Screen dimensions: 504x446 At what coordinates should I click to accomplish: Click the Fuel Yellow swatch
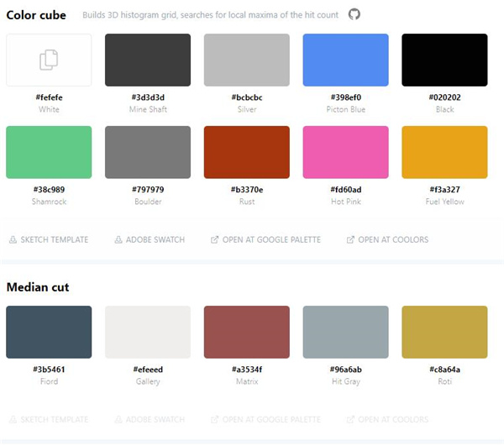click(444, 152)
